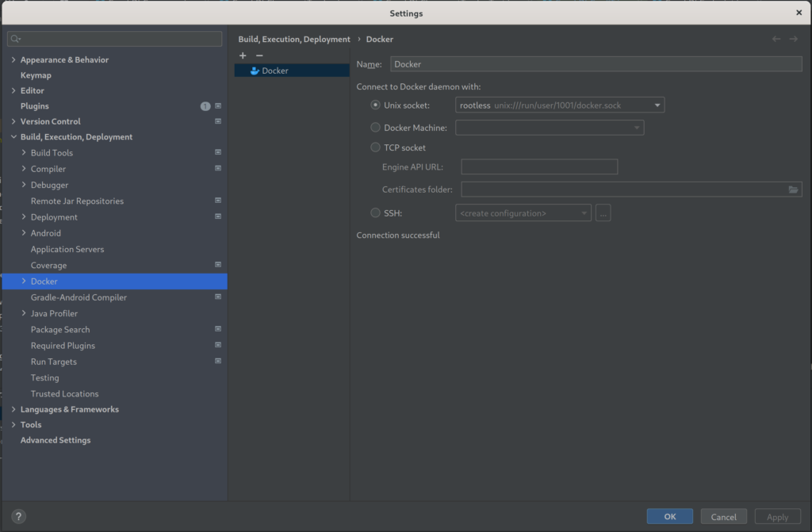Image resolution: width=812 pixels, height=532 pixels.
Task: Click the project-level icon beside Package Search
Action: pos(218,329)
